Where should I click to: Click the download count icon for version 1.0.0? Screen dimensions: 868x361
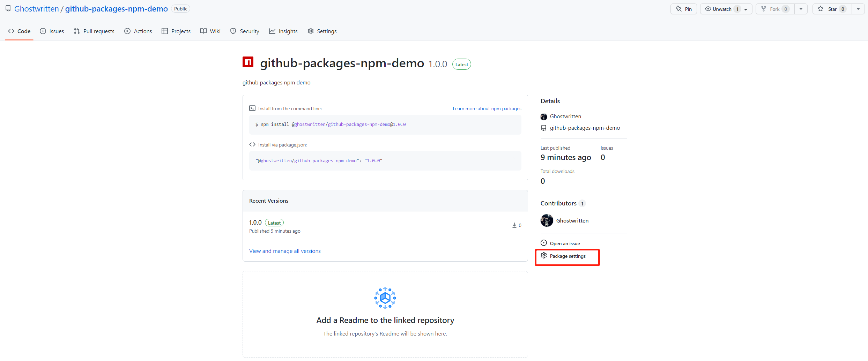[x=514, y=225]
